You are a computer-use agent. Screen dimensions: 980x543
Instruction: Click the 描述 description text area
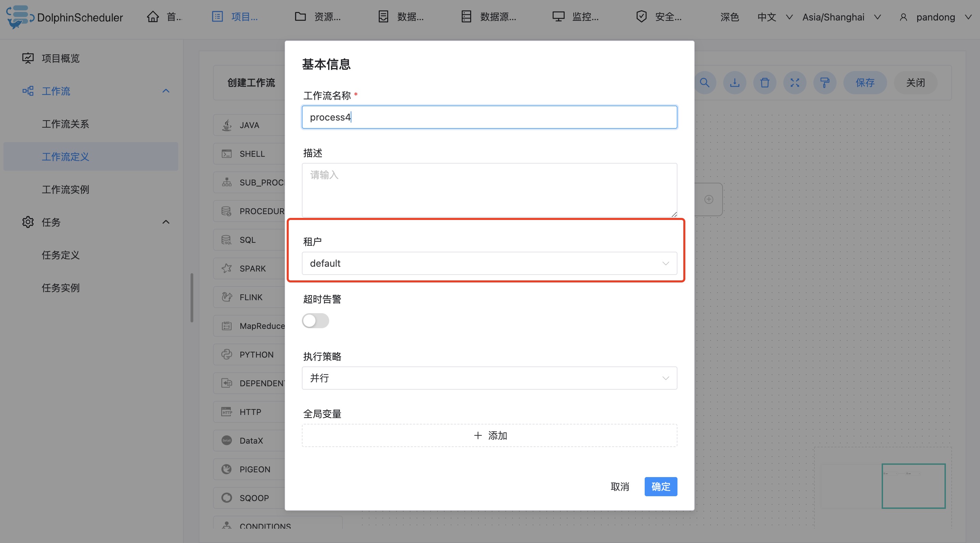point(489,190)
